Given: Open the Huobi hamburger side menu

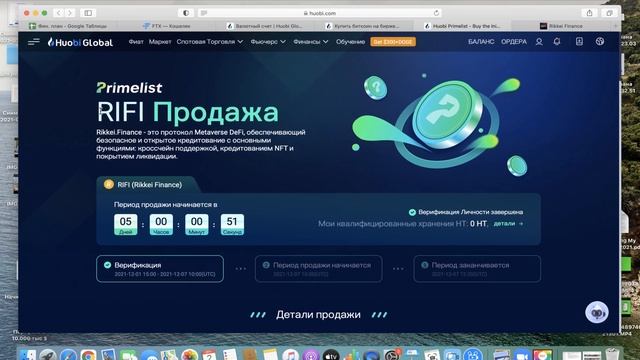Looking at the screenshot, I should (x=33, y=42).
